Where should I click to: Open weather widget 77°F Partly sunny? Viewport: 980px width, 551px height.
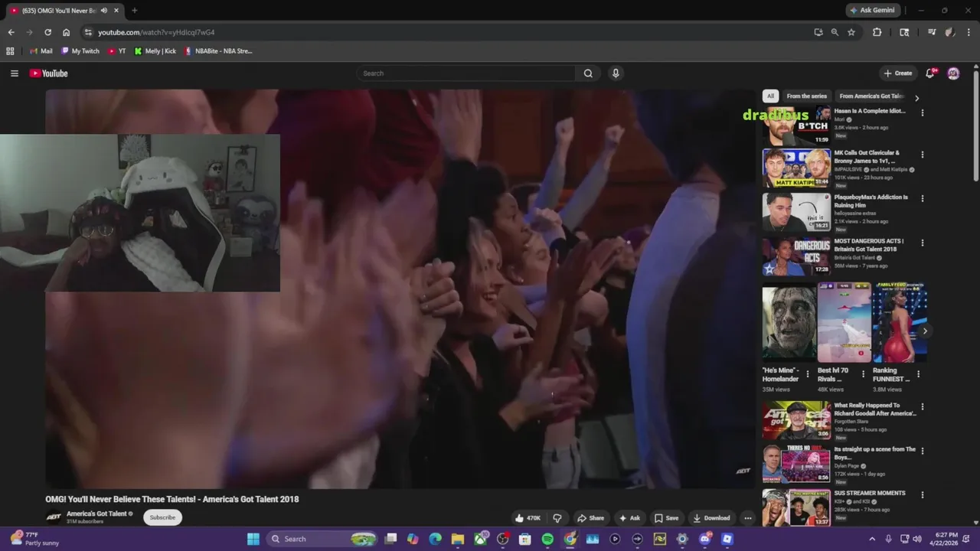[34, 539]
